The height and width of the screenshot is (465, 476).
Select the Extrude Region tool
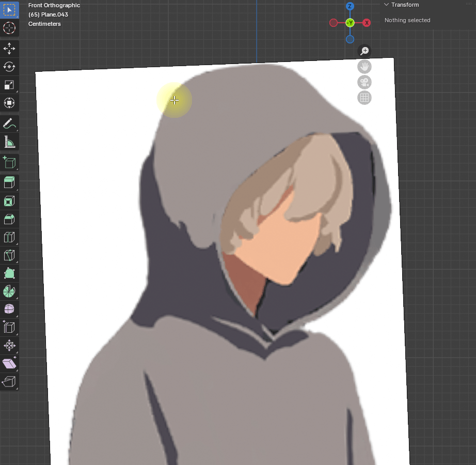[x=9, y=183]
